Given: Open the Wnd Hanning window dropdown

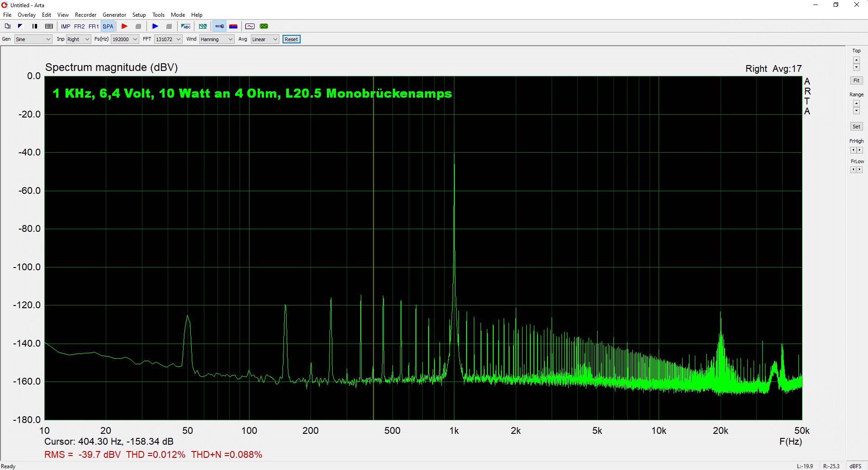Looking at the screenshot, I should 217,39.
